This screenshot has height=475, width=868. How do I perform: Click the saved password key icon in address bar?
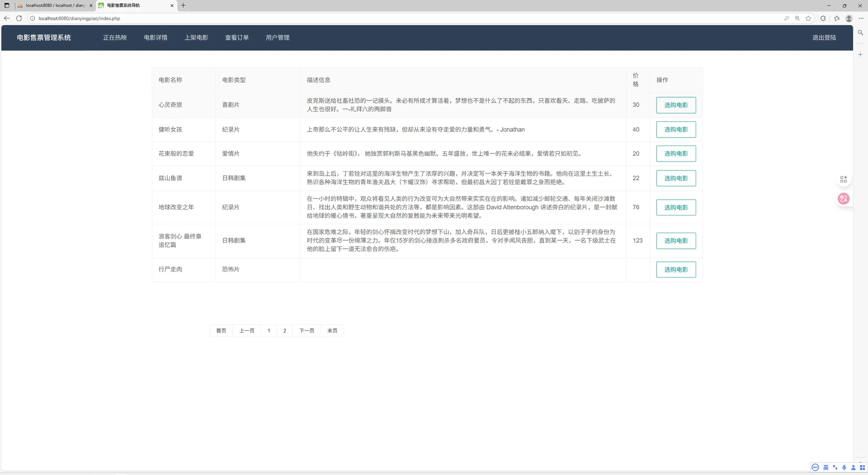[787, 18]
